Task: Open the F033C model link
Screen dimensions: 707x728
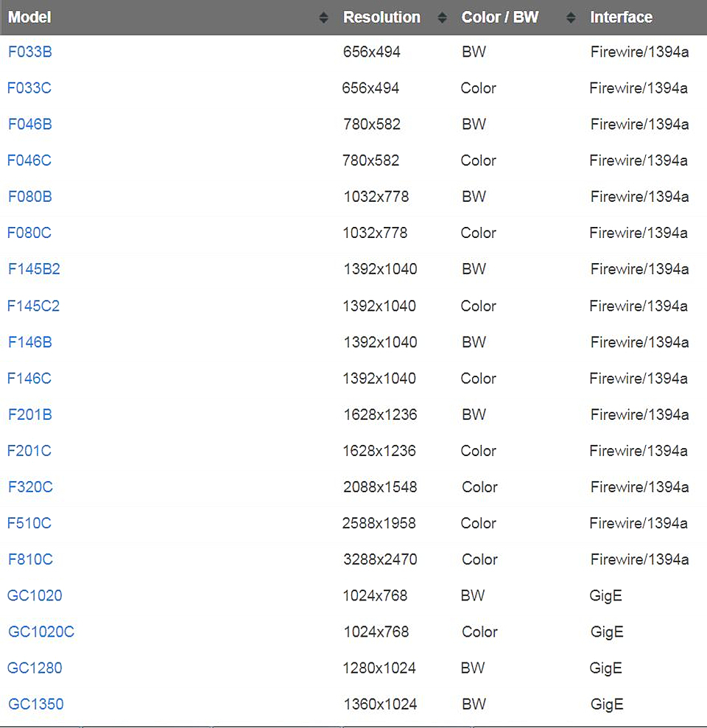Action: tap(29, 88)
